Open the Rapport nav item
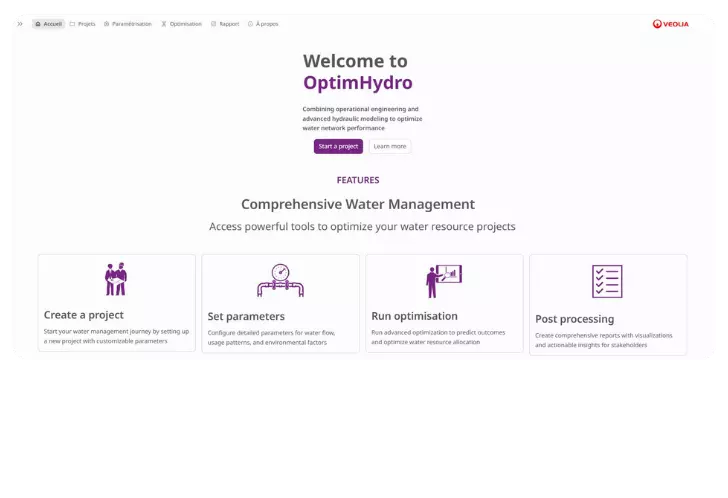 [225, 24]
